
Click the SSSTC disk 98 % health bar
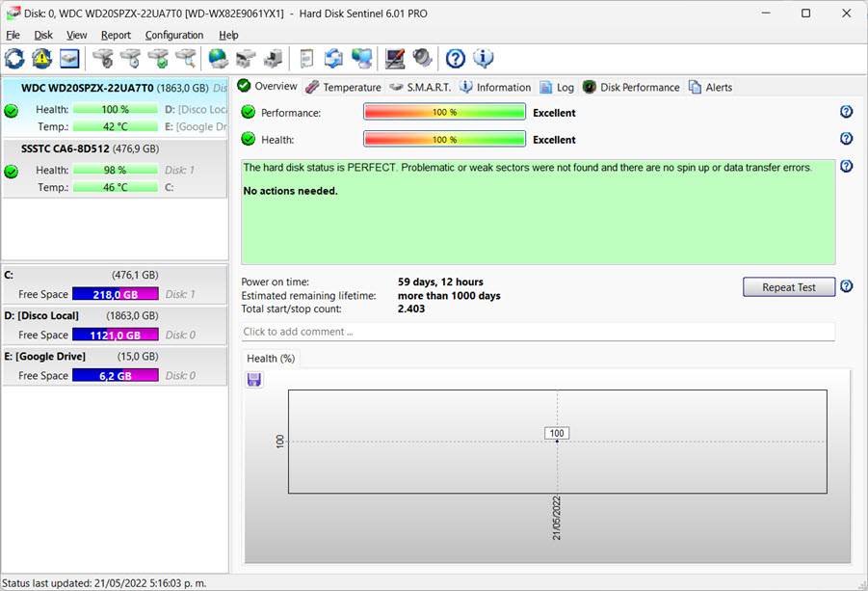click(x=116, y=170)
